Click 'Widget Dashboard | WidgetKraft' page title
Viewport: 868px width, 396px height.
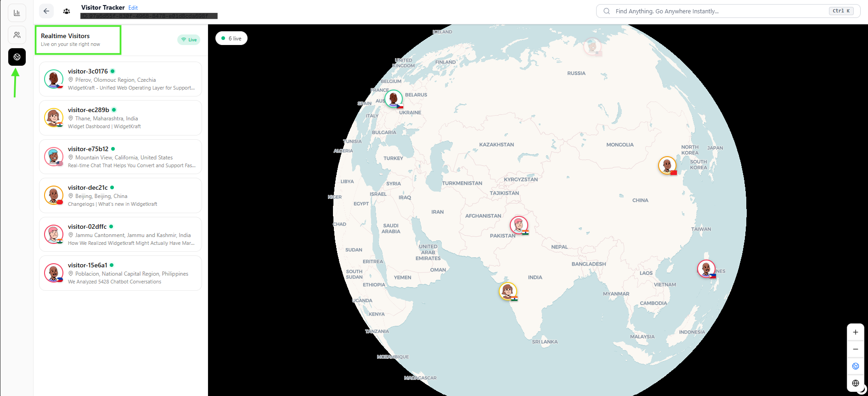click(x=104, y=126)
